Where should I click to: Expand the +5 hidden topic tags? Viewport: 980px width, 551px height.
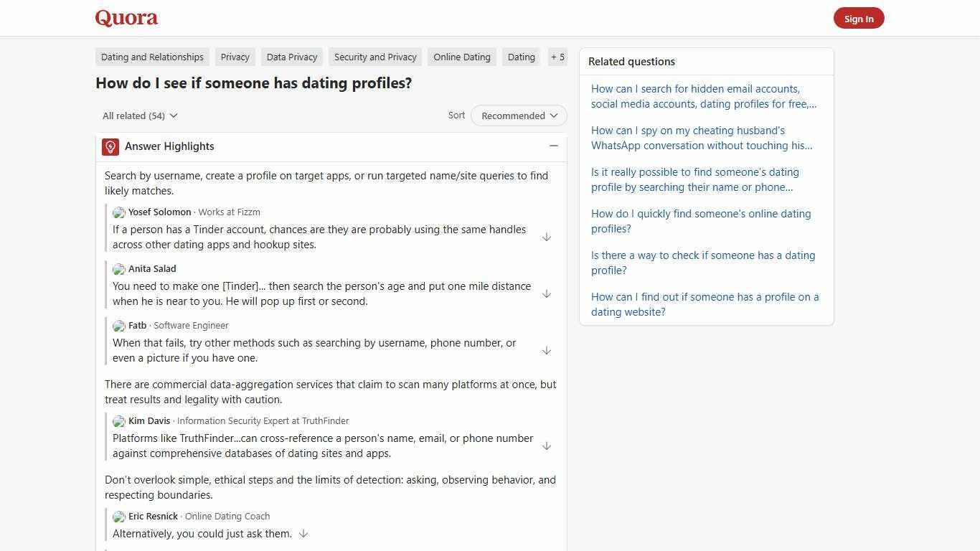557,57
